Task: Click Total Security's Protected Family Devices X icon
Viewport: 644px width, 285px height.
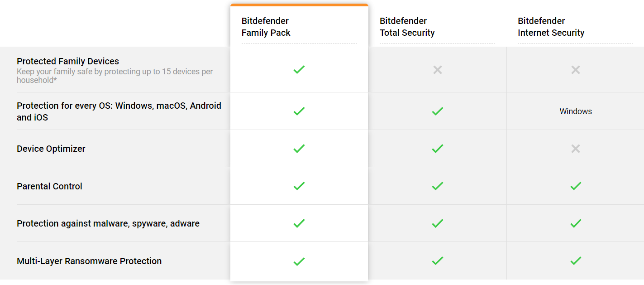Action: pos(437,70)
